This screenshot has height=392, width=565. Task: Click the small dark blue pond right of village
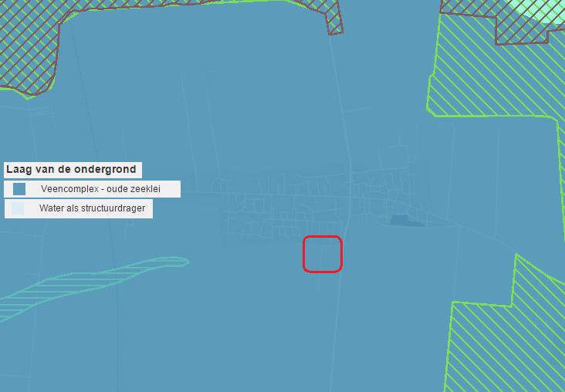(x=407, y=221)
